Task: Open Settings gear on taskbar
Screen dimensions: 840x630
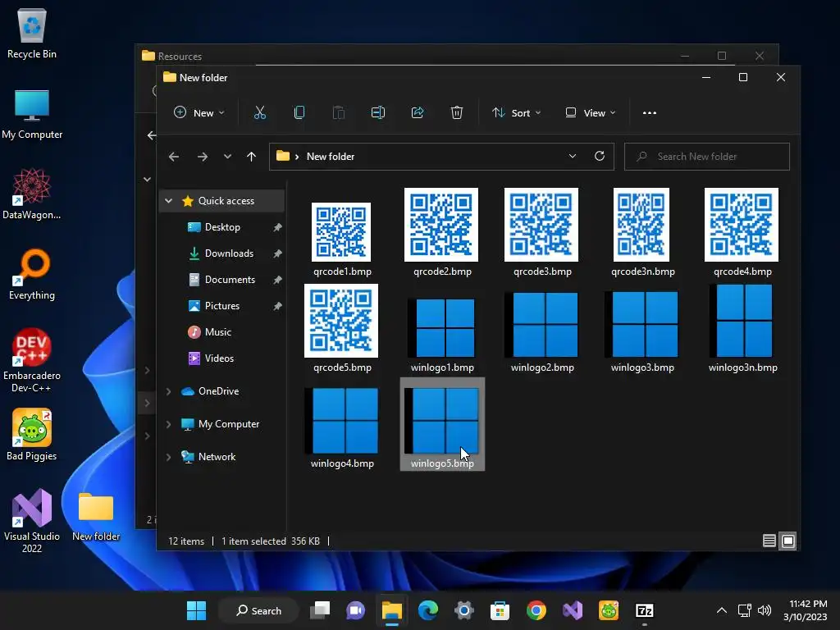Action: (x=464, y=610)
